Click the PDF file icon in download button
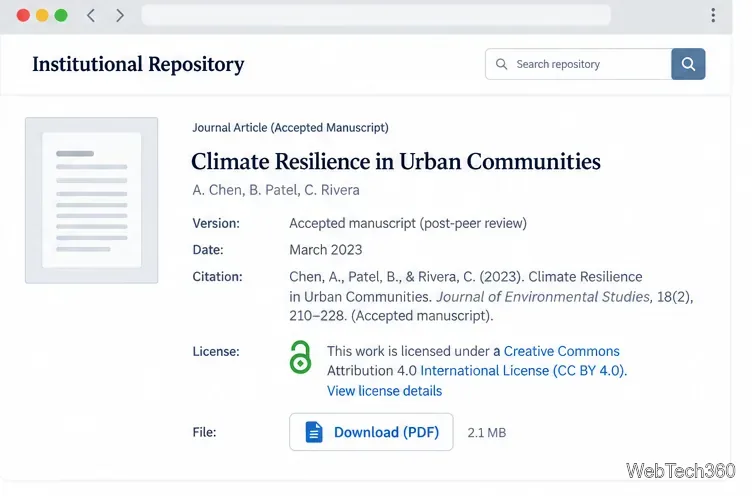The image size is (752, 496). click(x=314, y=432)
